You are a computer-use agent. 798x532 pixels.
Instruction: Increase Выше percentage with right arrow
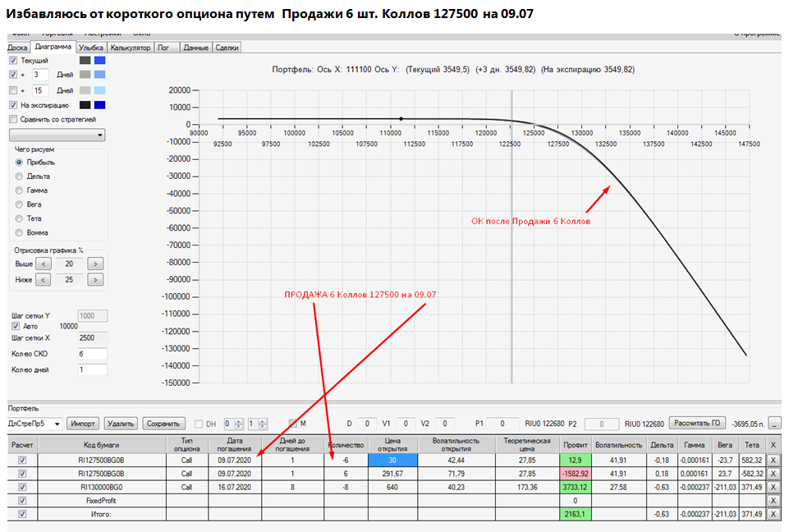point(95,264)
